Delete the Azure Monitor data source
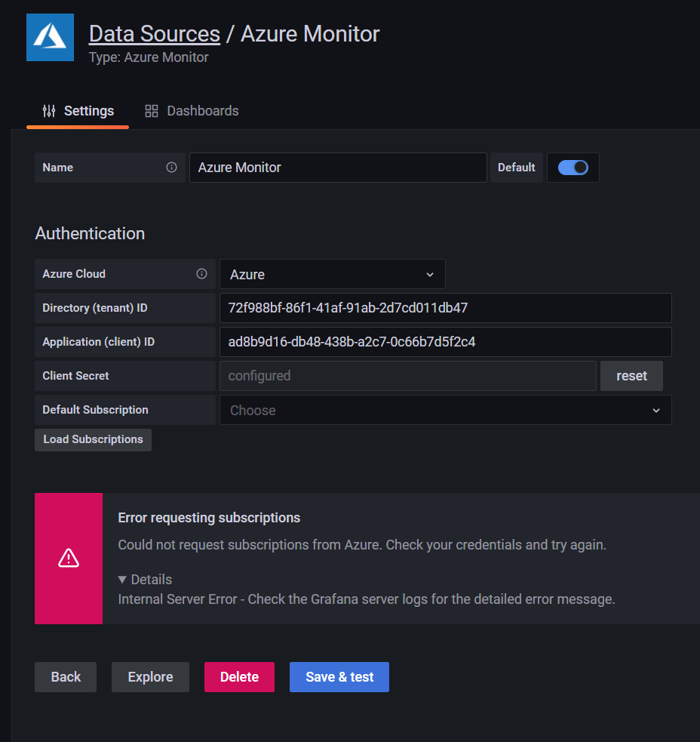Screen dimensions: 700x742 239,677
